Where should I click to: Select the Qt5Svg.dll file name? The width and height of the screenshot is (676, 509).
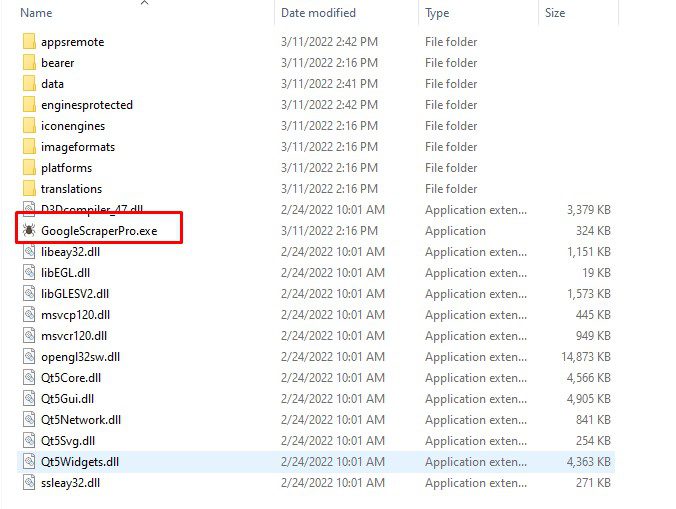pyautogui.click(x=68, y=441)
